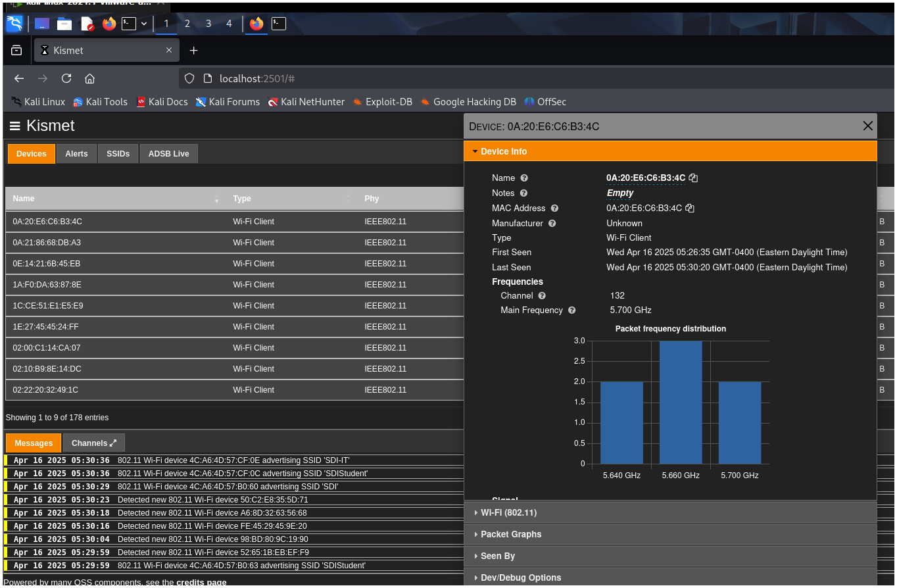Click the page info icon in the address bar
This screenshot has height=588, width=897.
[x=206, y=79]
